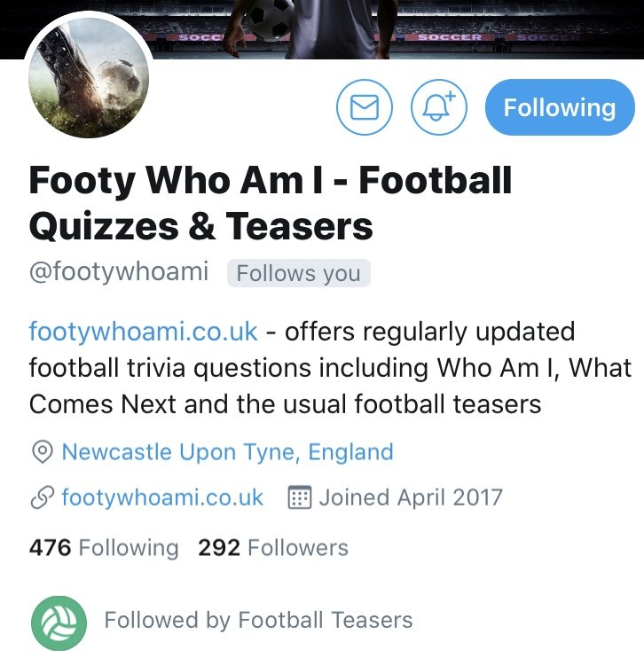View 292 Followers list
Image resolution: width=644 pixels, height=665 pixels.
(273, 548)
